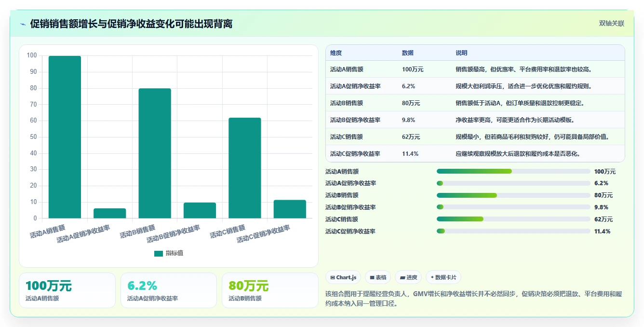This screenshot has width=644, height=327.
Task: Click the 活动C销售额 bar in the chart
Action: tap(245, 168)
